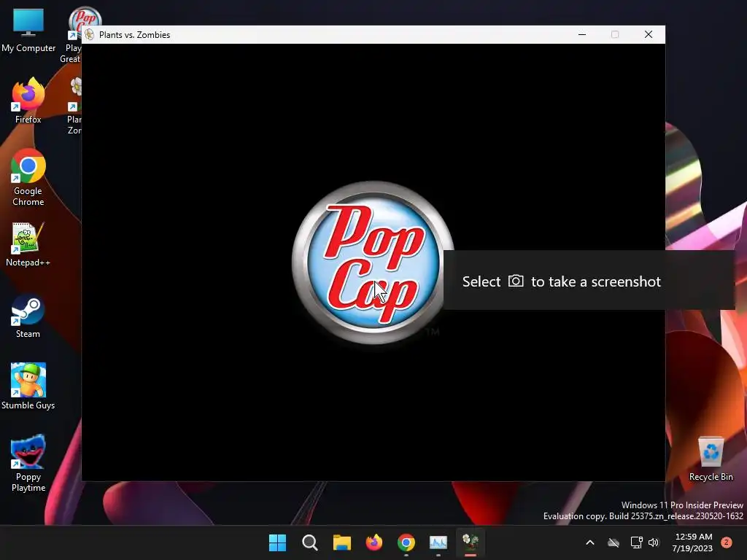Open Stumble Guys desktop shortcut
The image size is (747, 560).
coord(28,386)
